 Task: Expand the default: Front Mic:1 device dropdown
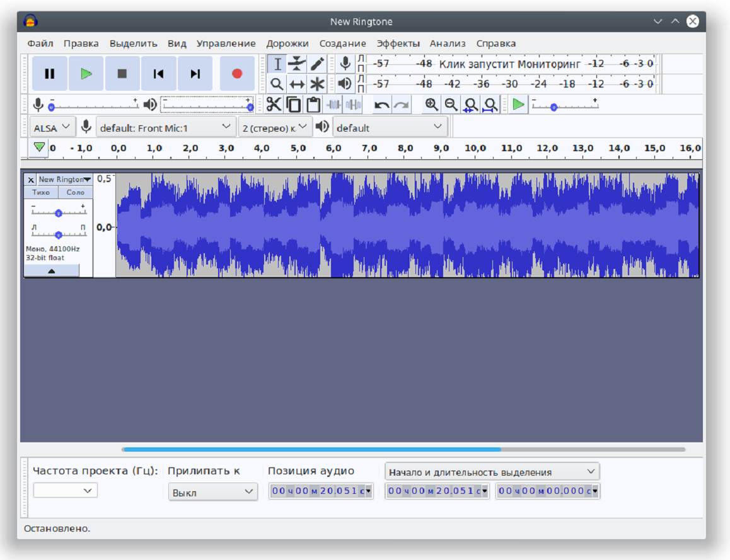tap(166, 127)
